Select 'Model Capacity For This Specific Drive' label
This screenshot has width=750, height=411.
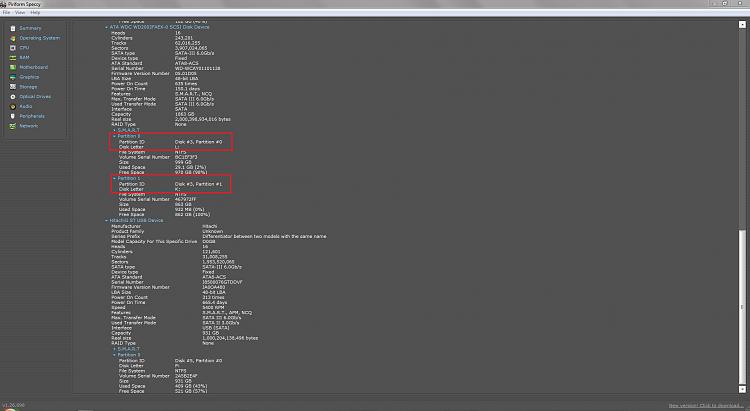point(154,242)
